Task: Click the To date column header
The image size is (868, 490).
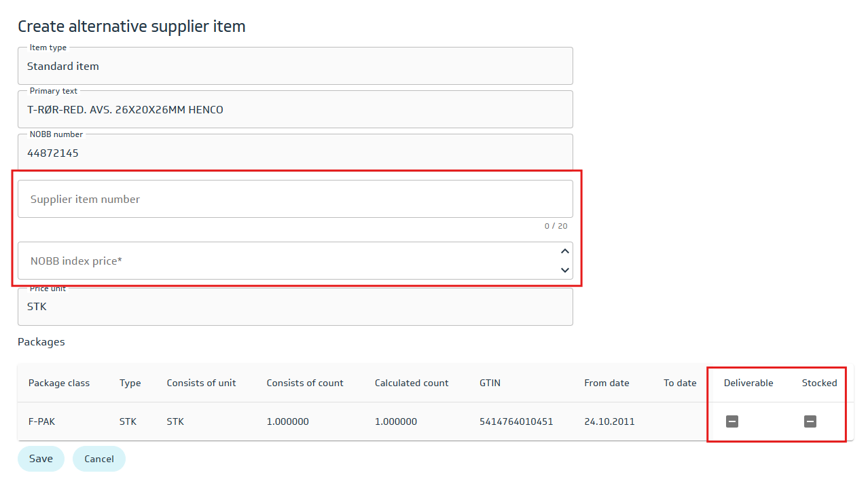Action: click(680, 383)
